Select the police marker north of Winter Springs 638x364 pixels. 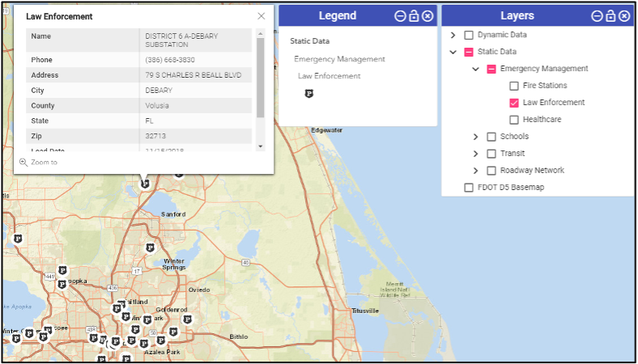(x=150, y=247)
